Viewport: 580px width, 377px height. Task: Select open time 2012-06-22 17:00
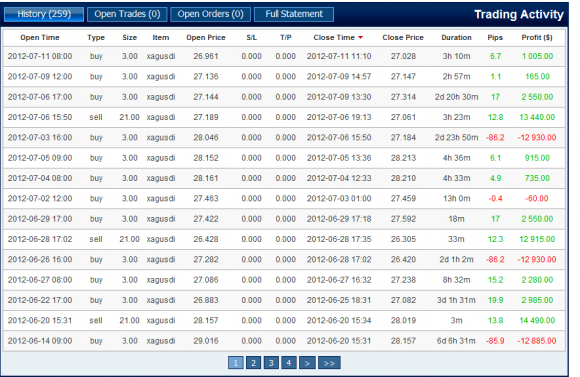tap(40, 300)
